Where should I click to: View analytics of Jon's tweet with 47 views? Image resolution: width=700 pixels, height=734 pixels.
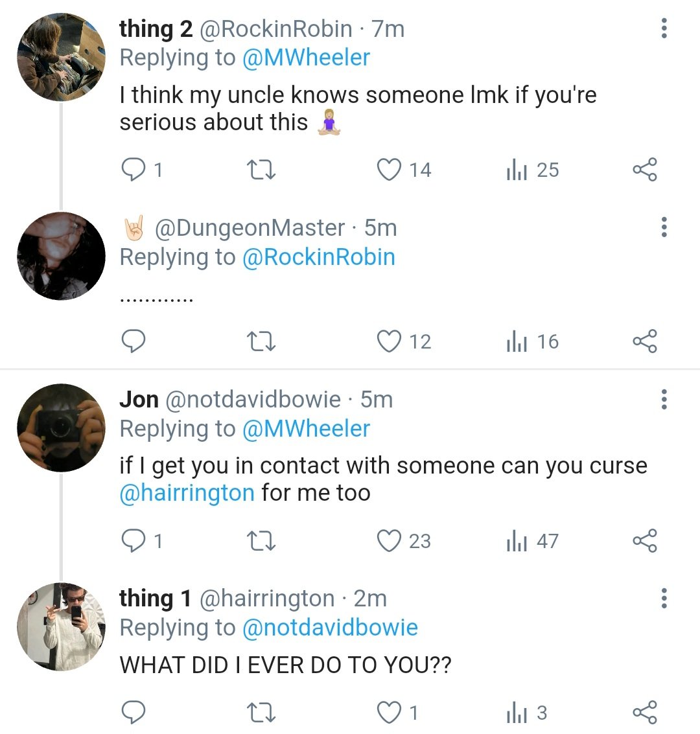tap(532, 541)
